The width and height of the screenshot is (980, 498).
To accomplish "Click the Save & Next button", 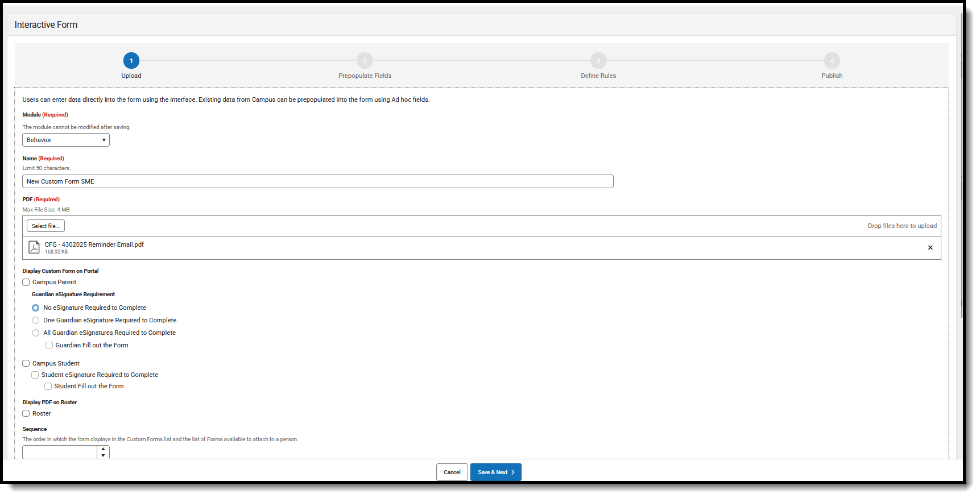I will 496,472.
